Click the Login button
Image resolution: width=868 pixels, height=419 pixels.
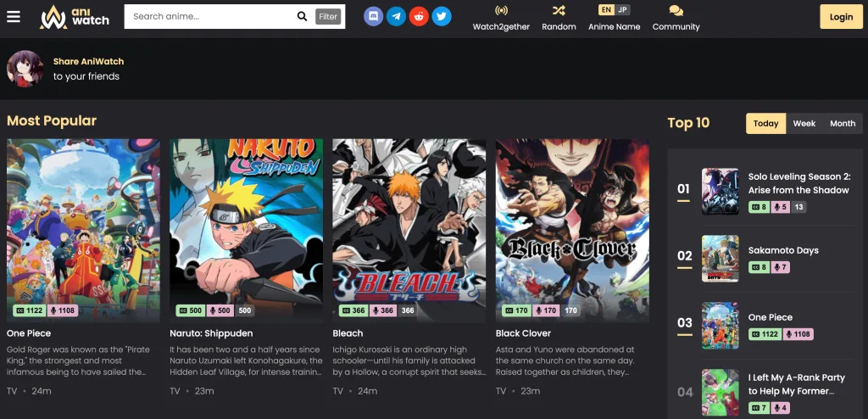841,17
